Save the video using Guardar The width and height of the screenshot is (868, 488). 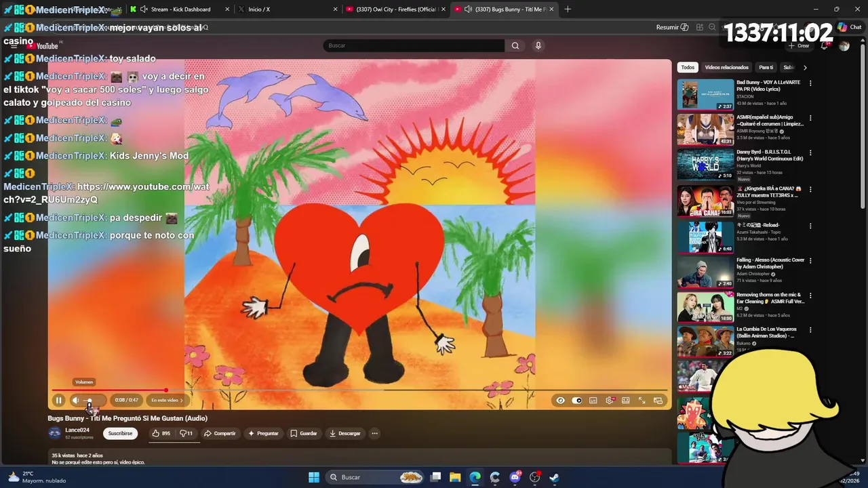(304, 433)
